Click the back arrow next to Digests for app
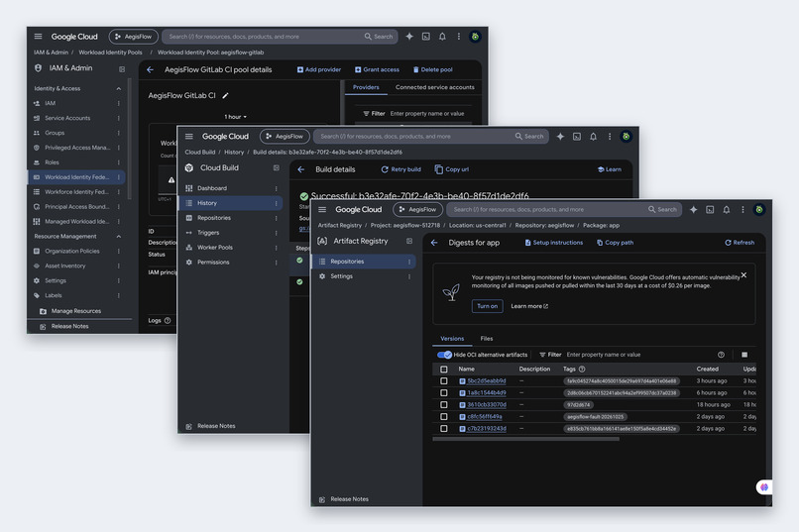 tap(434, 243)
